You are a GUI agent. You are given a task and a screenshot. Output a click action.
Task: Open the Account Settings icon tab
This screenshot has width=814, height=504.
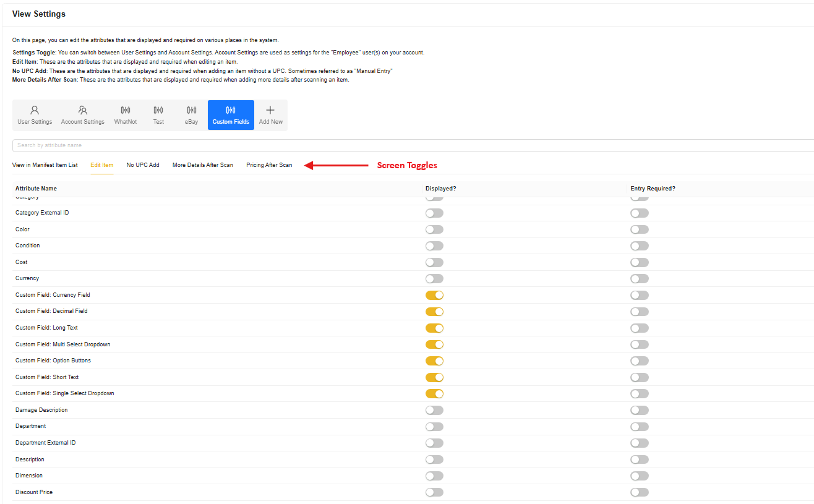click(83, 115)
